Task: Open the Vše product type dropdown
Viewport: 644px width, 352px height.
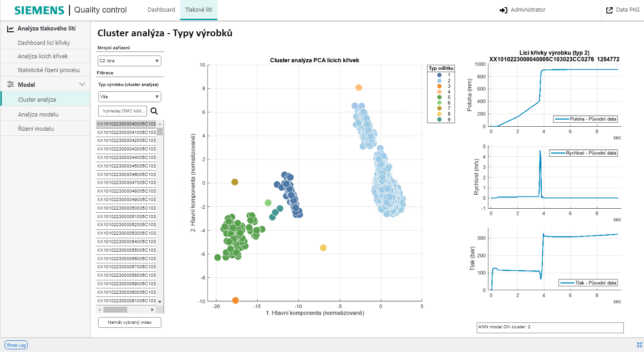Action: 129,96
